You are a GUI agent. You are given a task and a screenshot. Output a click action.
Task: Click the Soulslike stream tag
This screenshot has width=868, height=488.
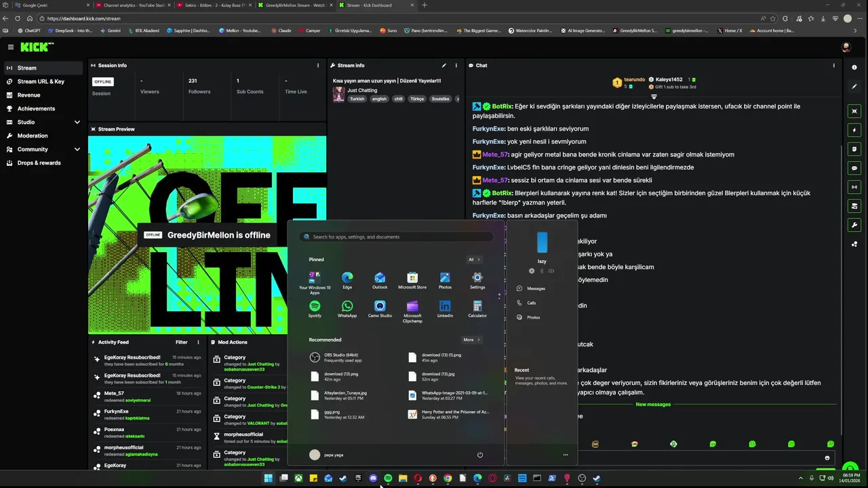click(x=441, y=99)
